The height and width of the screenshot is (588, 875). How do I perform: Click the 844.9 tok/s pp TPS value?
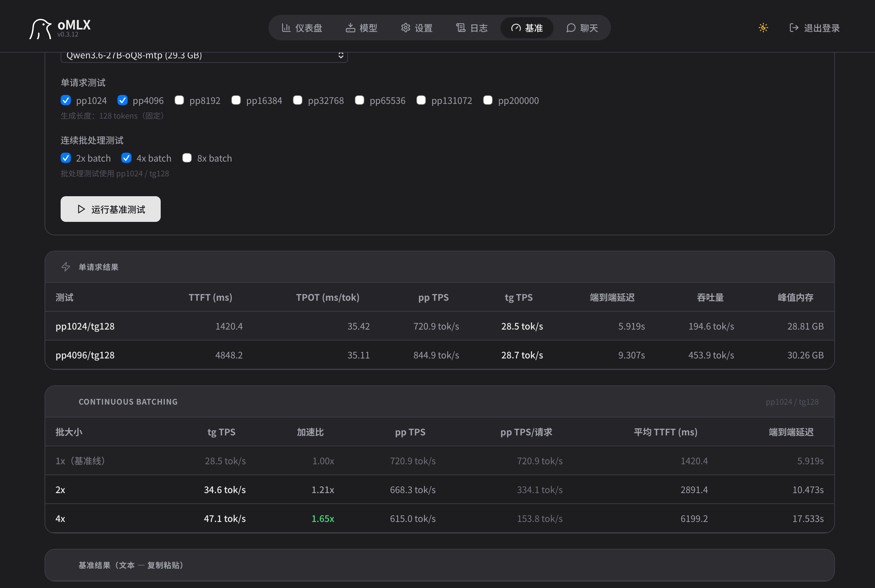436,355
